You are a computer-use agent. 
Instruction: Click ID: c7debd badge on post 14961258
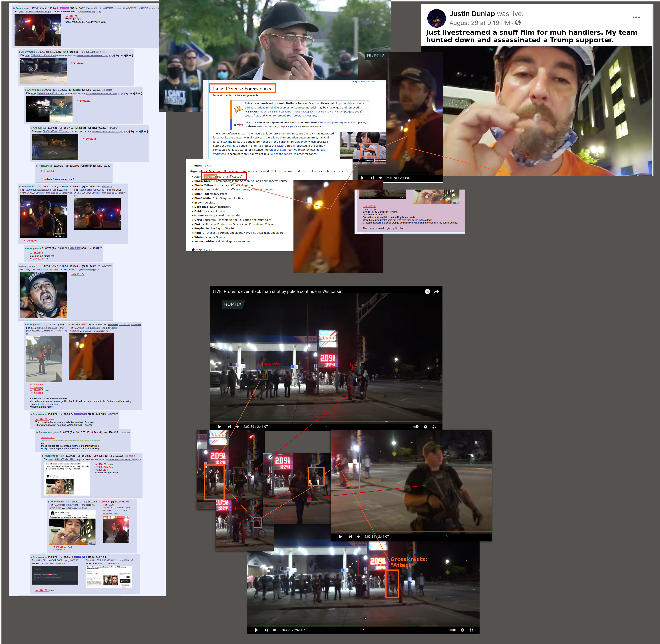69,52
